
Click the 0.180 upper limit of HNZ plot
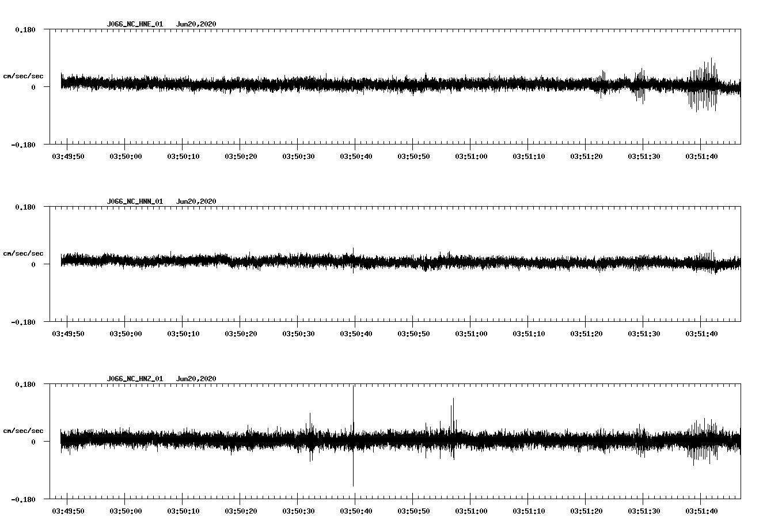tap(25, 384)
